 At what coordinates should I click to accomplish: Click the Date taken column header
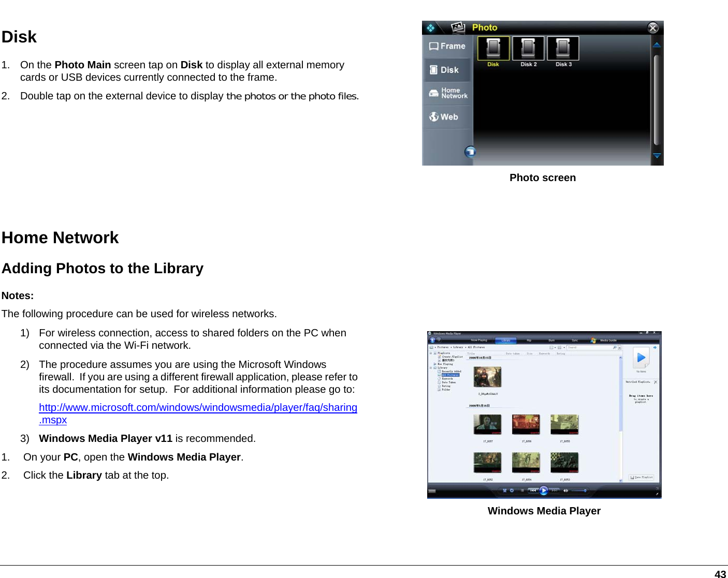pos(513,353)
